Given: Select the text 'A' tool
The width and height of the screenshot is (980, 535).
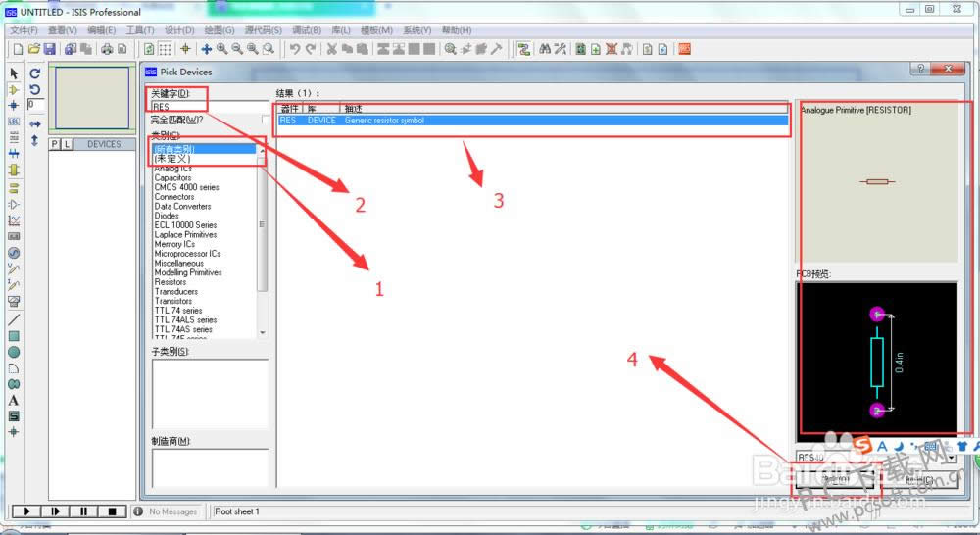Looking at the screenshot, I should pyautogui.click(x=14, y=400).
